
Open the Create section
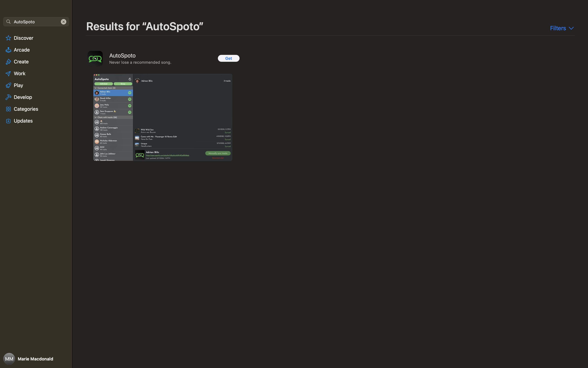point(36,62)
